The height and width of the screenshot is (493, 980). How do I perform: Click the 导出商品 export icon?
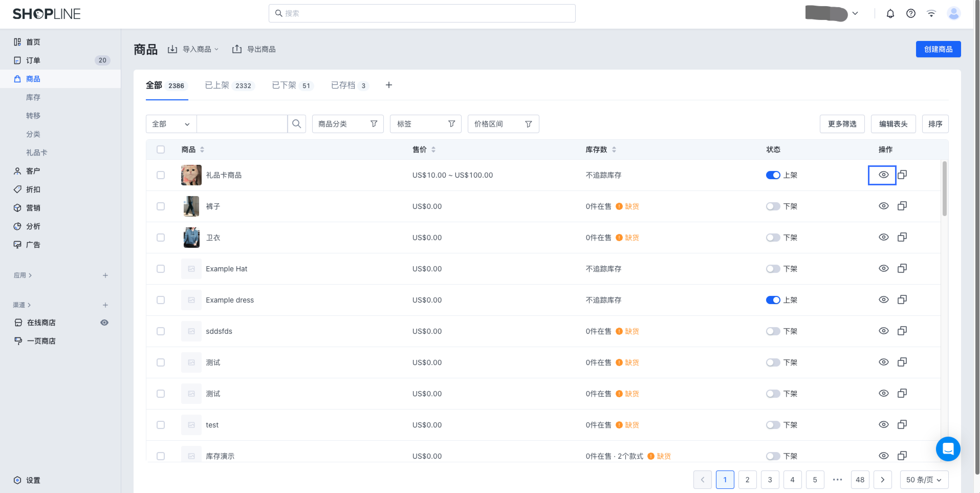[x=237, y=49]
